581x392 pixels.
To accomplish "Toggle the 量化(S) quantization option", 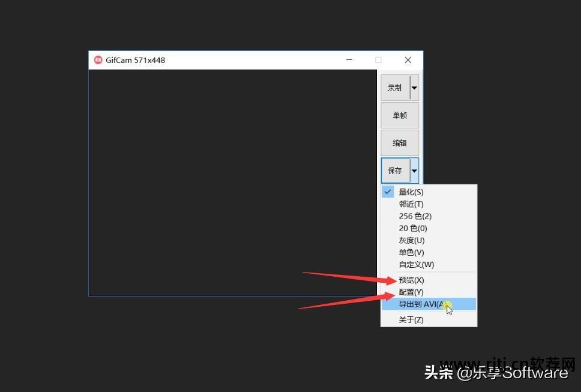I will pos(411,191).
